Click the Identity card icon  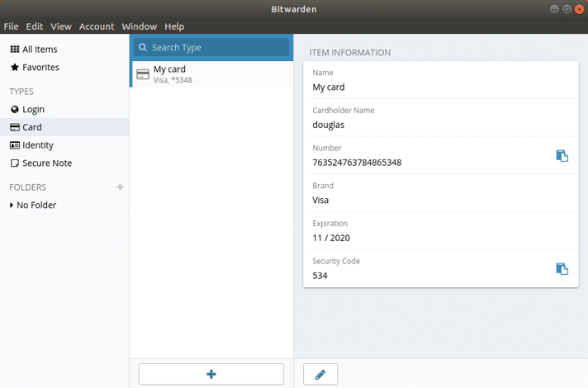[x=15, y=145]
